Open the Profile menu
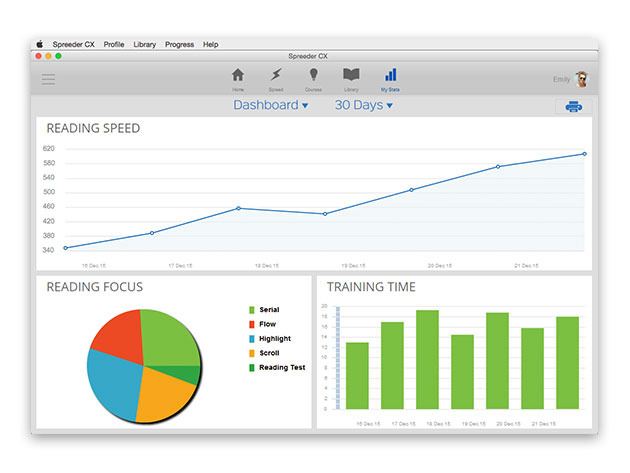The width and height of the screenshot is (630, 473). click(x=114, y=45)
